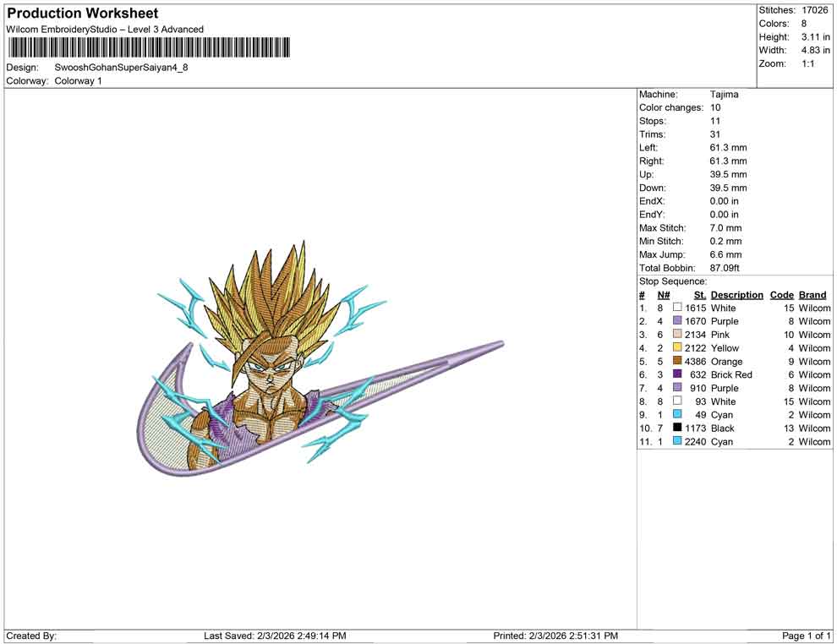
Task: Click the cyan swatch beside 2240 stitches
Action: click(677, 440)
